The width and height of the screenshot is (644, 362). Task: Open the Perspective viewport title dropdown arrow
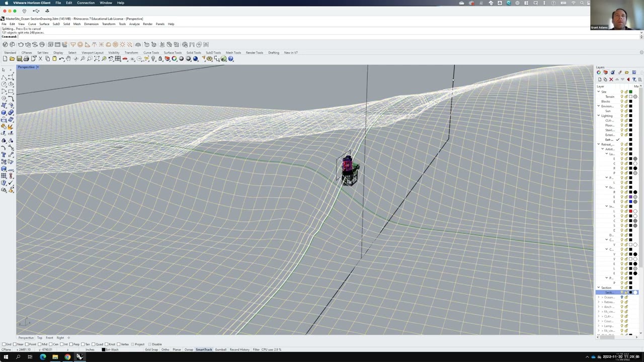37,67
